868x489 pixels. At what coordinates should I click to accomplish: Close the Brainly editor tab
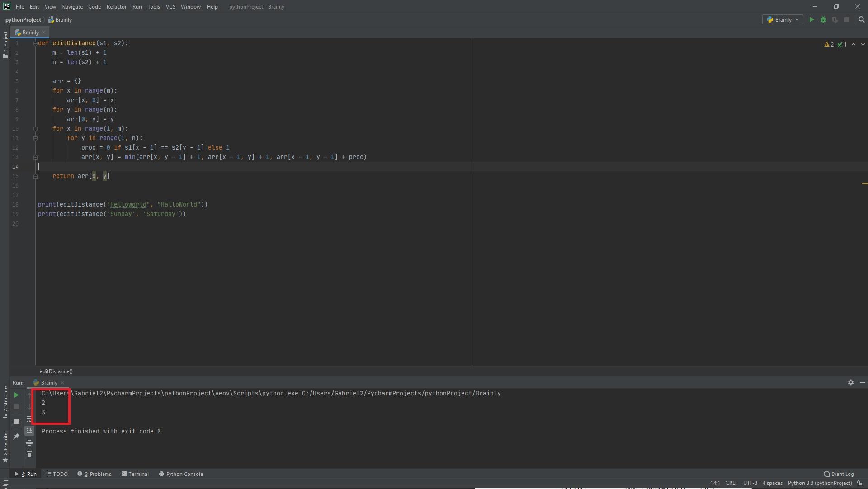[44, 33]
